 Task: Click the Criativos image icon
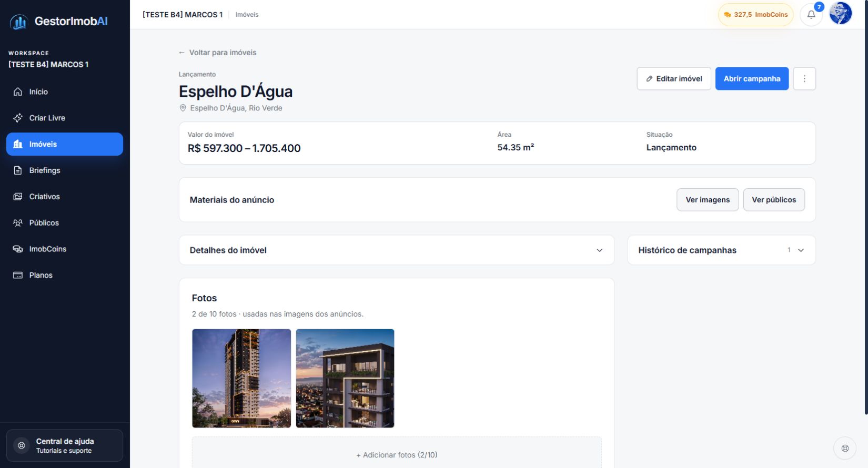(18, 197)
